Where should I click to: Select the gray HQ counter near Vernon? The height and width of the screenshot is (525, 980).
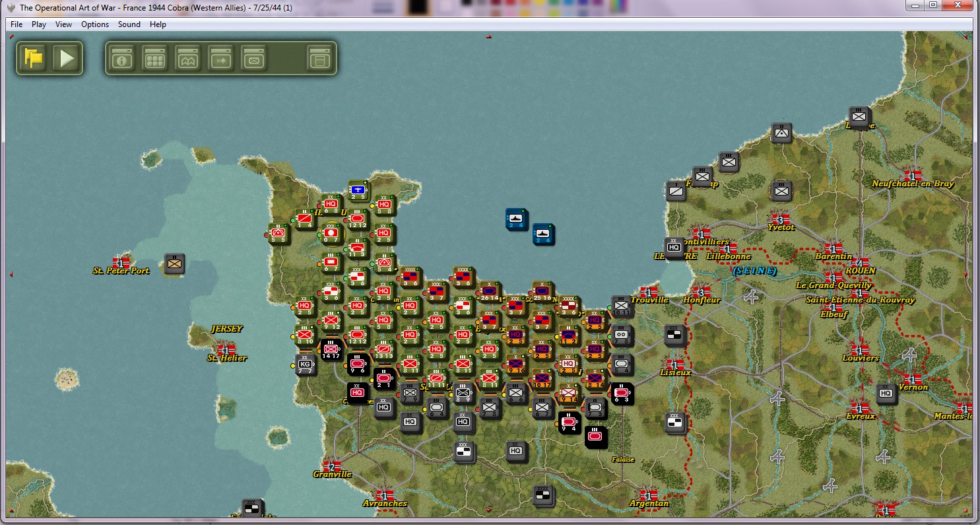pyautogui.click(x=886, y=394)
